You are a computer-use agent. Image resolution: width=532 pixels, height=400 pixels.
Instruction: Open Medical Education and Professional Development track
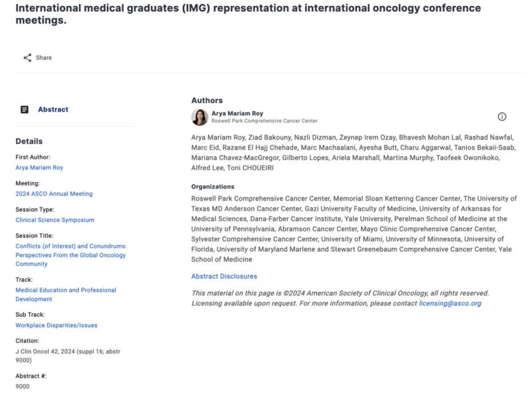pyautogui.click(x=66, y=294)
